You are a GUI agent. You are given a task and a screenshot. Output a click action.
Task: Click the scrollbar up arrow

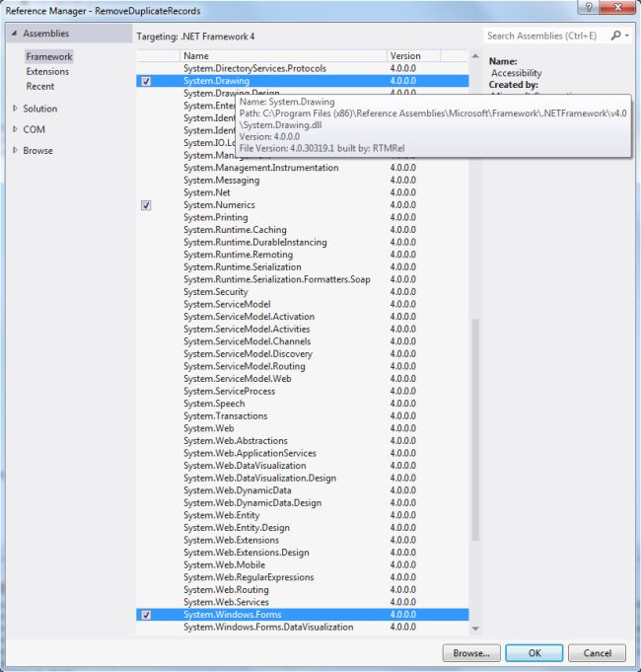tap(475, 56)
